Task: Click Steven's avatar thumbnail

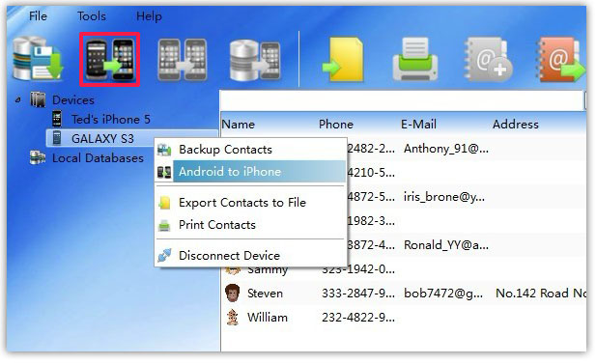Action: tap(232, 294)
